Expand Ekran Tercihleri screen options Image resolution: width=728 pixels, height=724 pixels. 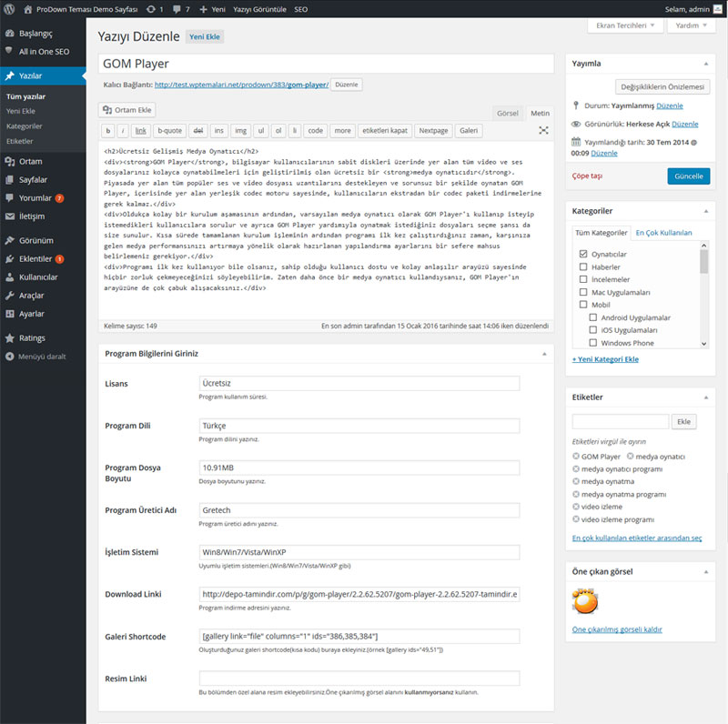pyautogui.click(x=625, y=25)
